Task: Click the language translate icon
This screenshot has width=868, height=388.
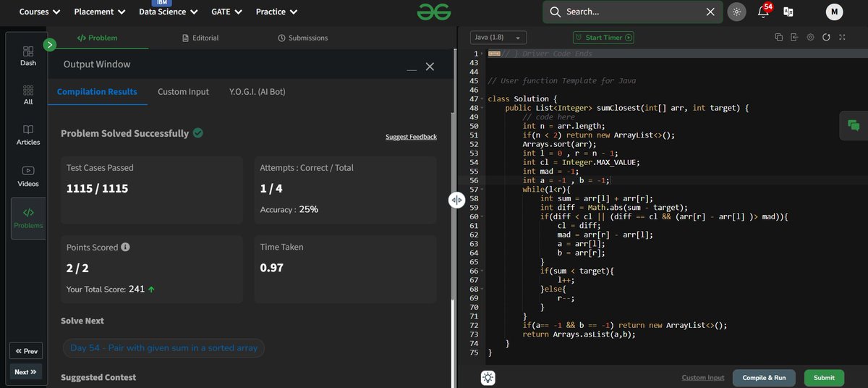Action: (788, 12)
